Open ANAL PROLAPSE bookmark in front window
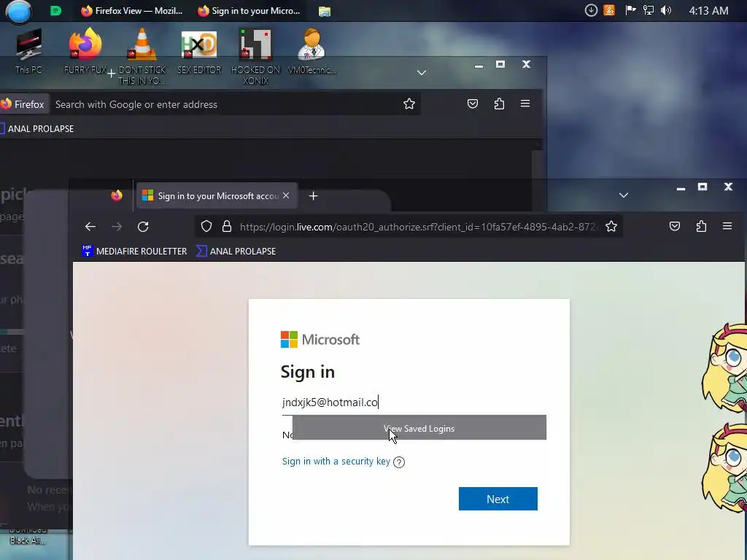747x560 pixels. [x=236, y=251]
